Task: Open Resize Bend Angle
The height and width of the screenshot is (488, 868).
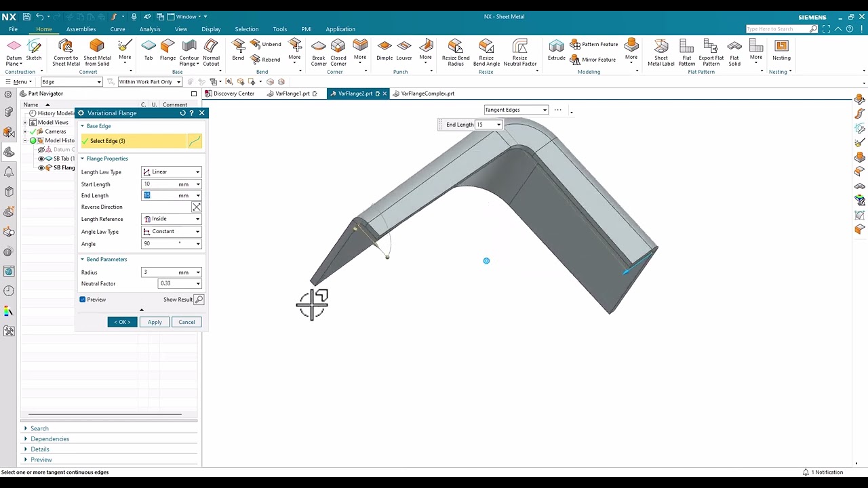Action: (x=486, y=52)
